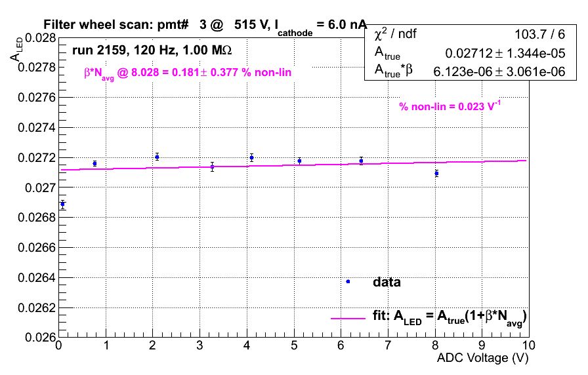Screen dimensions: 588x375
Task: Click y-axis label 0.028
Action: pos(40,38)
